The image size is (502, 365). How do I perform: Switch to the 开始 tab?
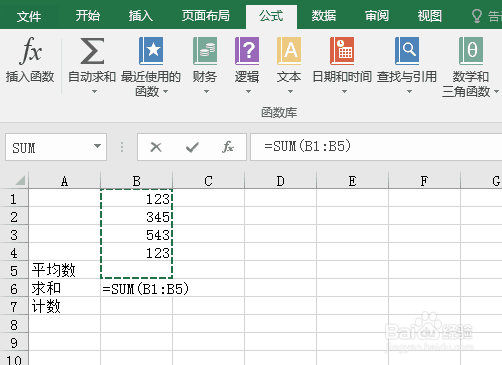[87, 16]
